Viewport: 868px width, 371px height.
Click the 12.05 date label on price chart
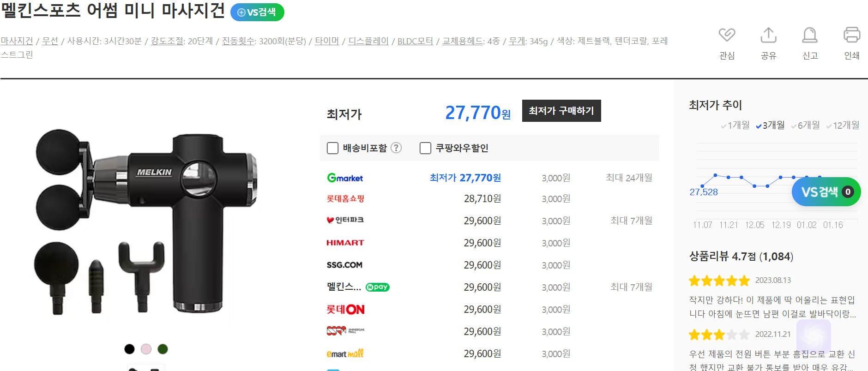[x=754, y=225]
